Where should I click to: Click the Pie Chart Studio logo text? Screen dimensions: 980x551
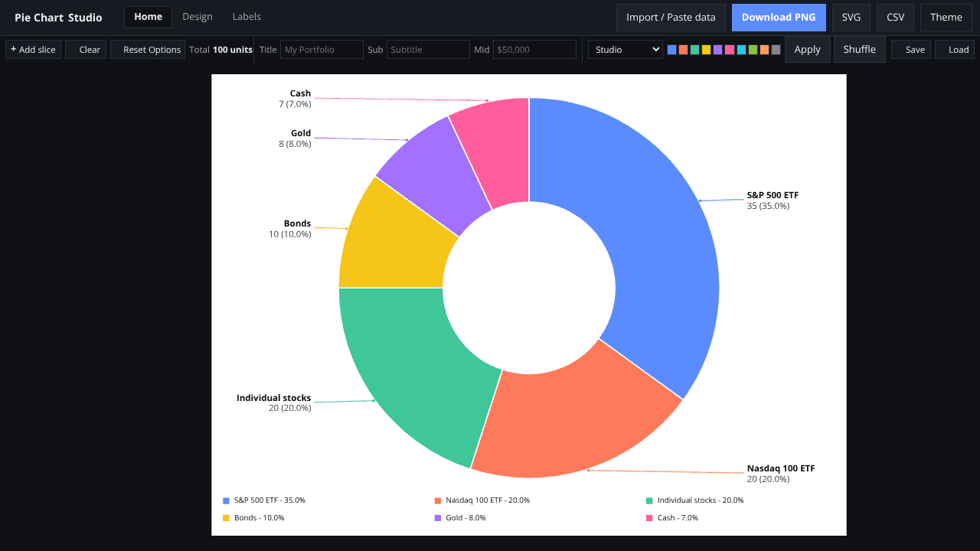coord(58,18)
